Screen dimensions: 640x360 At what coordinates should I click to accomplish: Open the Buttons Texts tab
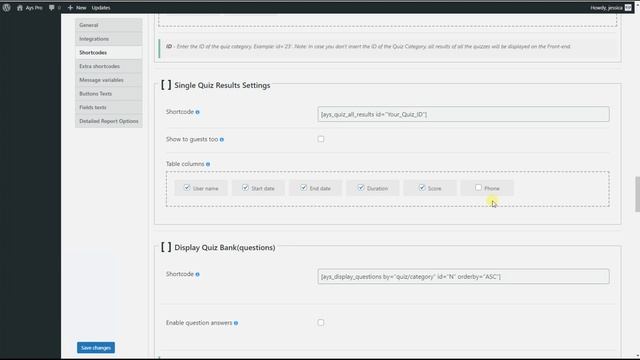pyautogui.click(x=109, y=93)
